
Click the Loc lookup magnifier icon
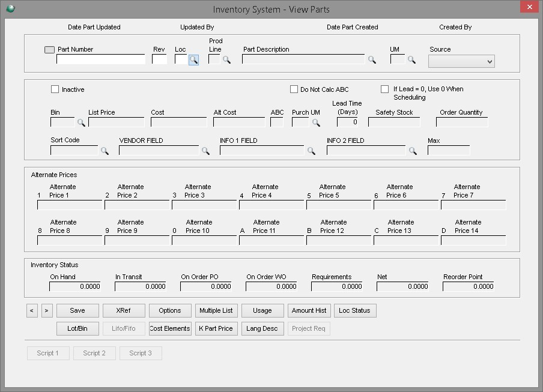pos(193,60)
